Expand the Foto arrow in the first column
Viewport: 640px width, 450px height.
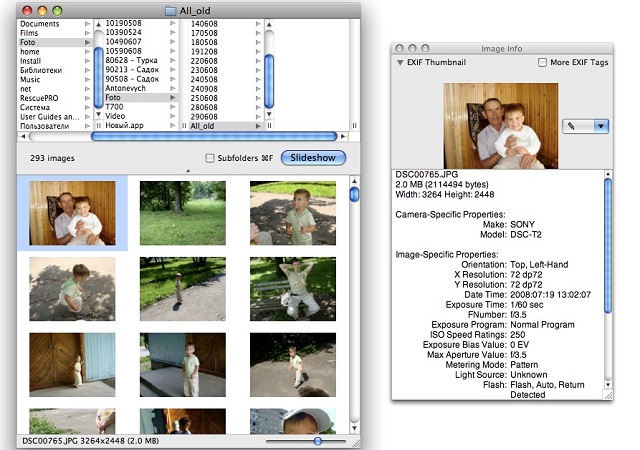[87, 42]
